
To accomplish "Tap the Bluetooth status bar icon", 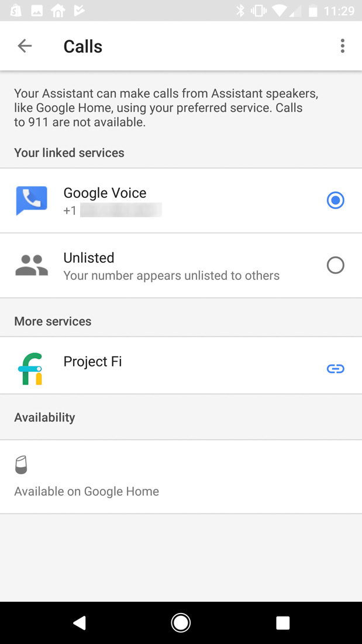I will pyautogui.click(x=240, y=11).
